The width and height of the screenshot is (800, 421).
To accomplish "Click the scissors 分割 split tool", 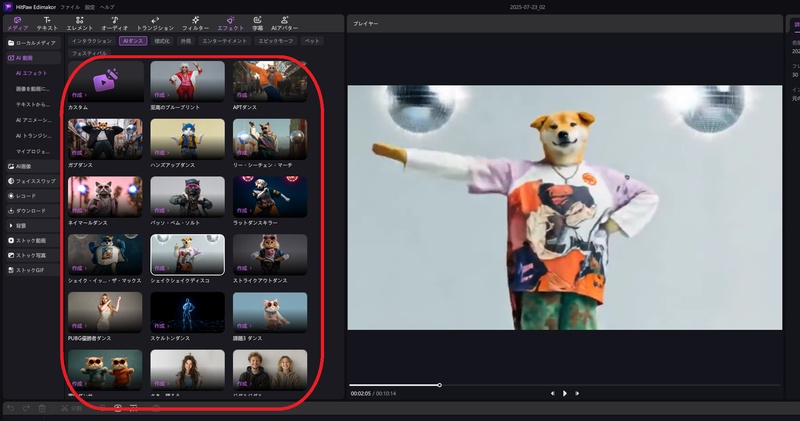I will (x=71, y=408).
